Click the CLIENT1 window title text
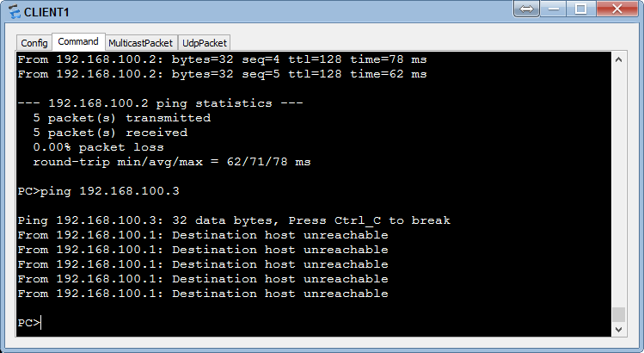644x353 pixels. coord(46,12)
